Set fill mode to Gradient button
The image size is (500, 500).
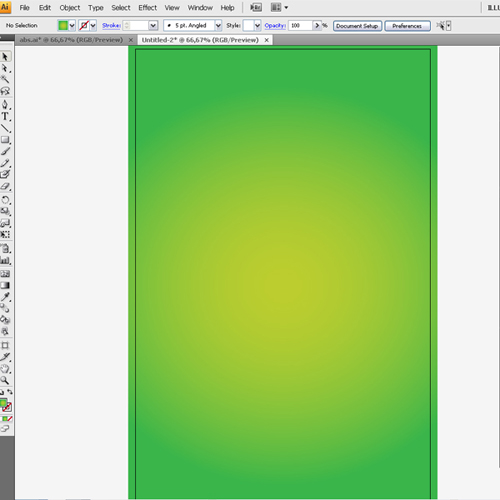click(x=5, y=419)
